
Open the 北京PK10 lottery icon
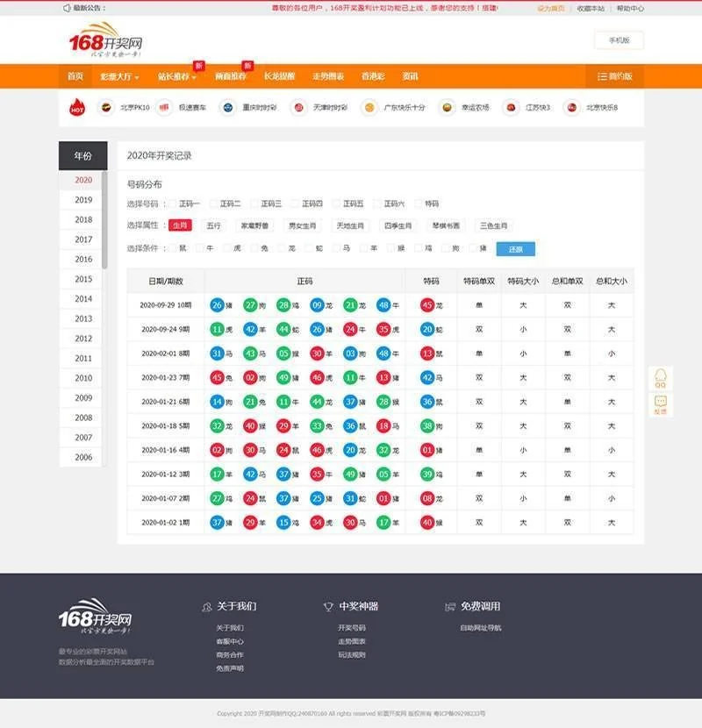pyautogui.click(x=106, y=108)
